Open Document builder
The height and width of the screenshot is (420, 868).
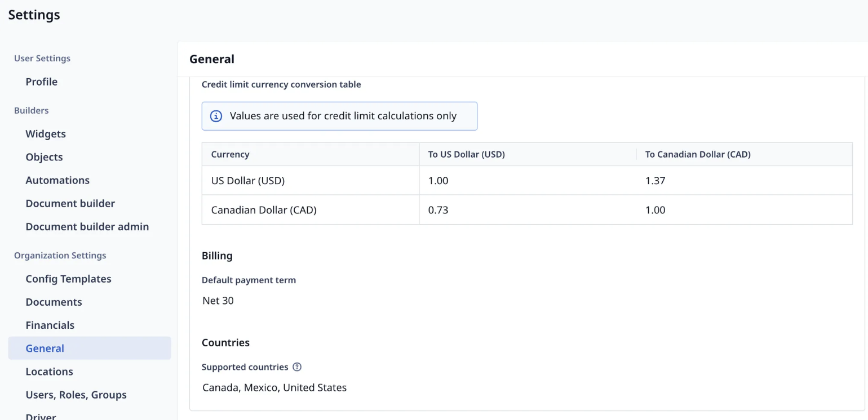pyautogui.click(x=70, y=203)
